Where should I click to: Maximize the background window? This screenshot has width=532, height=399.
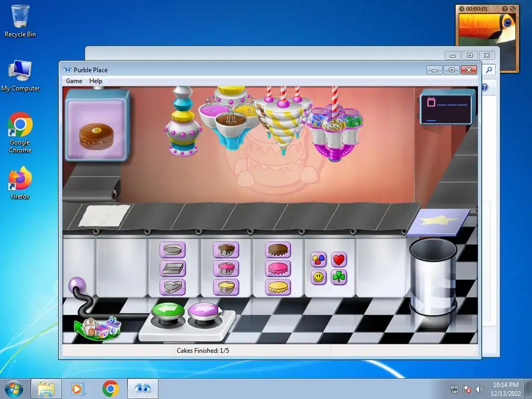coord(470,55)
